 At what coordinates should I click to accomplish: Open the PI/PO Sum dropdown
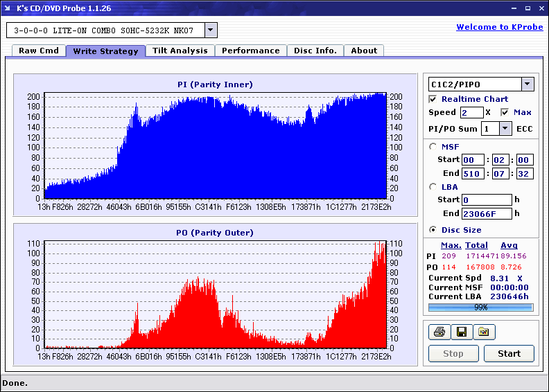pos(505,129)
